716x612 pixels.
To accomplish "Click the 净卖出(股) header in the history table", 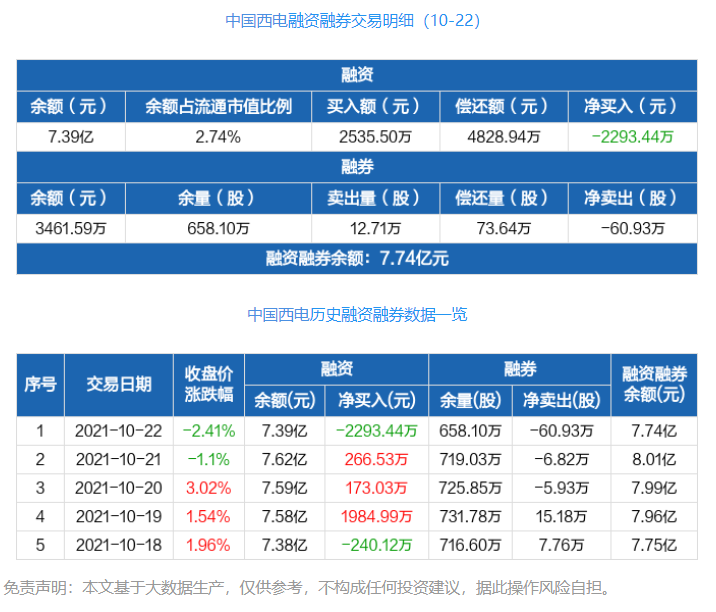I will pyautogui.click(x=562, y=401).
